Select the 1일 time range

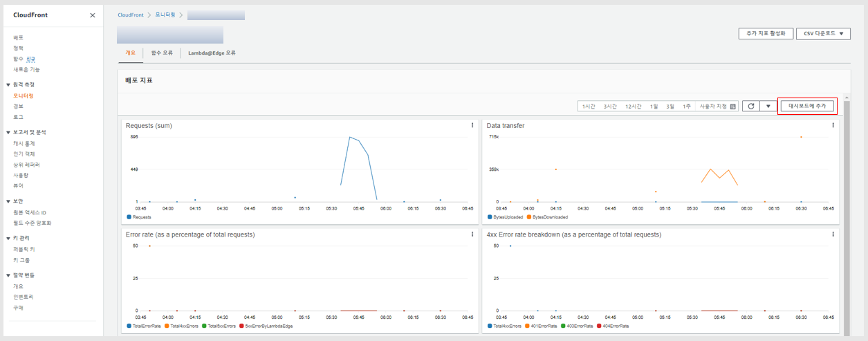tap(654, 107)
